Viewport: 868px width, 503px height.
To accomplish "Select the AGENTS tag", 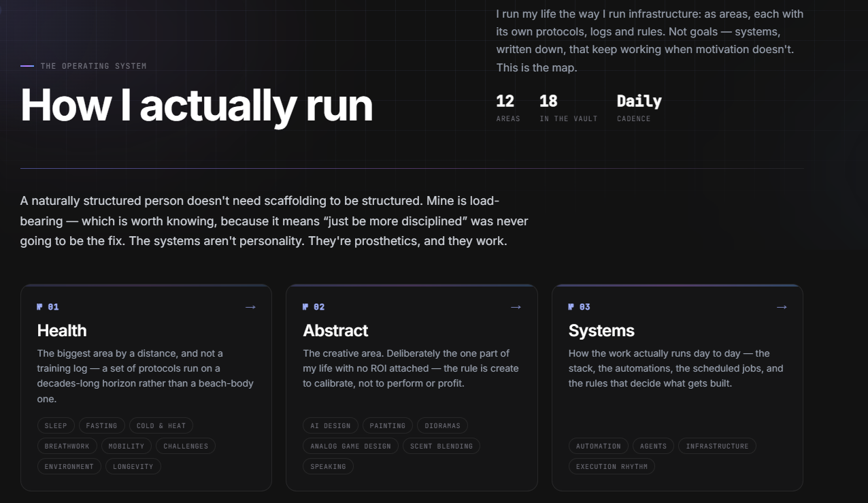I will [654, 446].
